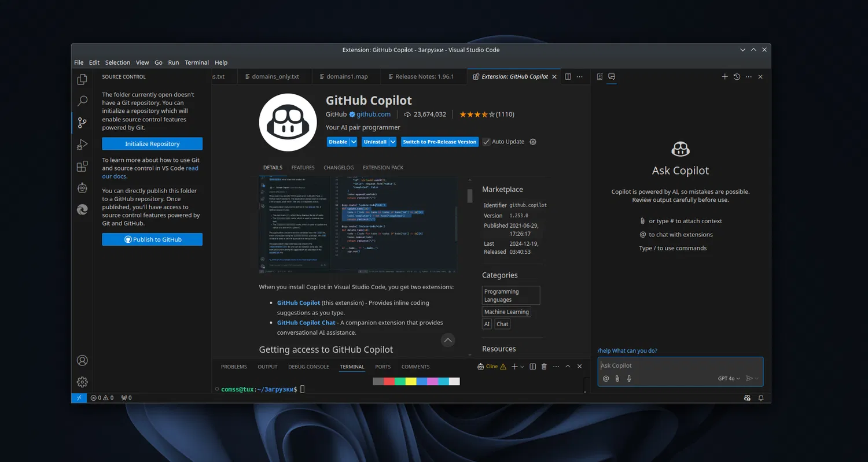Start a new Copilot chat
Screen dimensions: 868x462
(x=724, y=76)
